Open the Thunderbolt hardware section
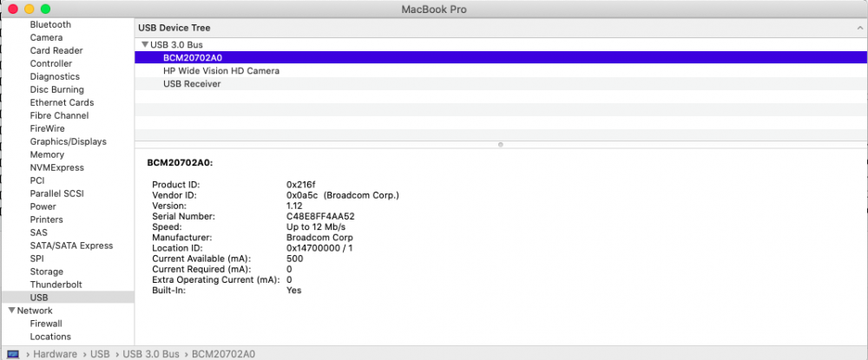868x360 pixels. pyautogui.click(x=56, y=285)
